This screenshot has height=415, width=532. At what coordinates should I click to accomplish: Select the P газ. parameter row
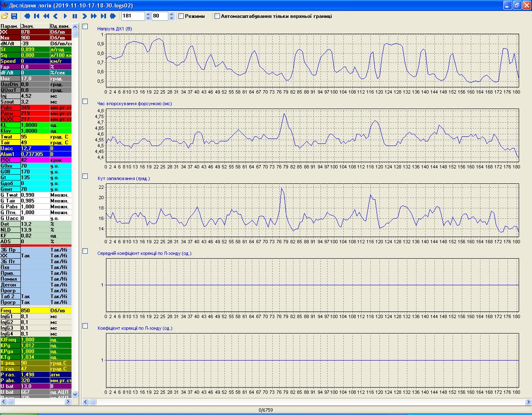point(36,375)
